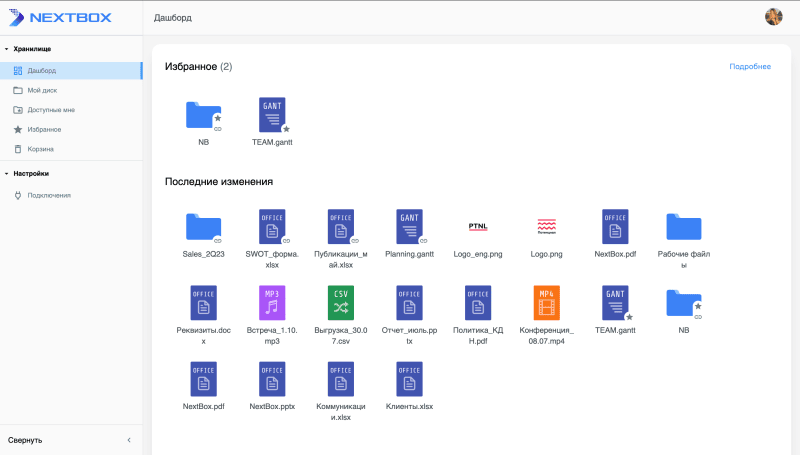
Task: Click the NEXTBOX logo
Action: (60, 17)
